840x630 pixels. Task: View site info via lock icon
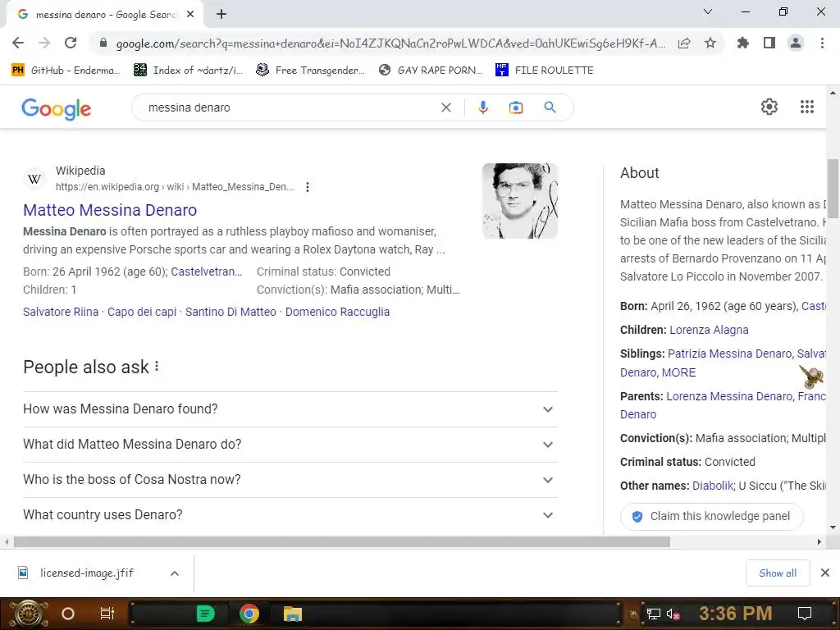pos(103,43)
